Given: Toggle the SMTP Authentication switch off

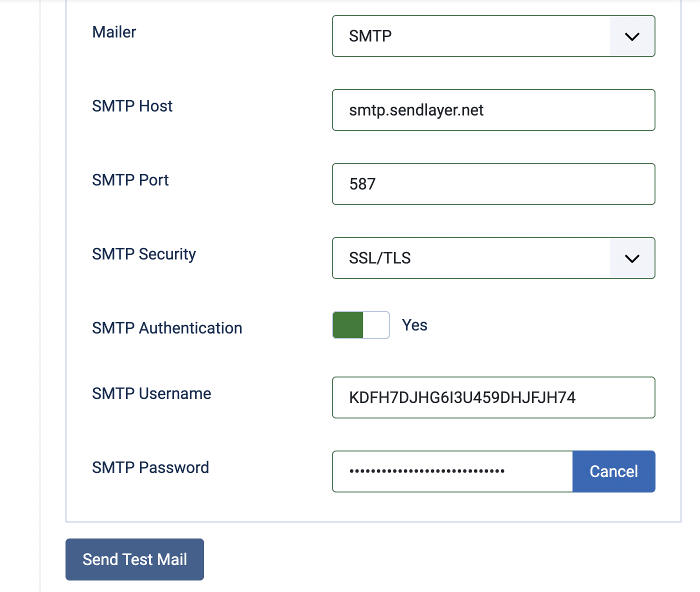Looking at the screenshot, I should click(361, 324).
